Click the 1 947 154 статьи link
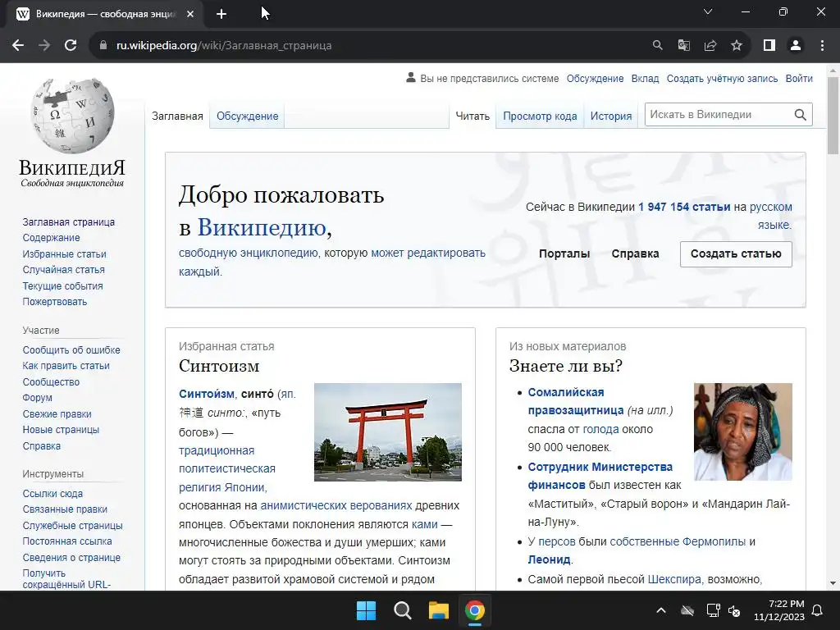This screenshot has height=630, width=840. coord(684,207)
